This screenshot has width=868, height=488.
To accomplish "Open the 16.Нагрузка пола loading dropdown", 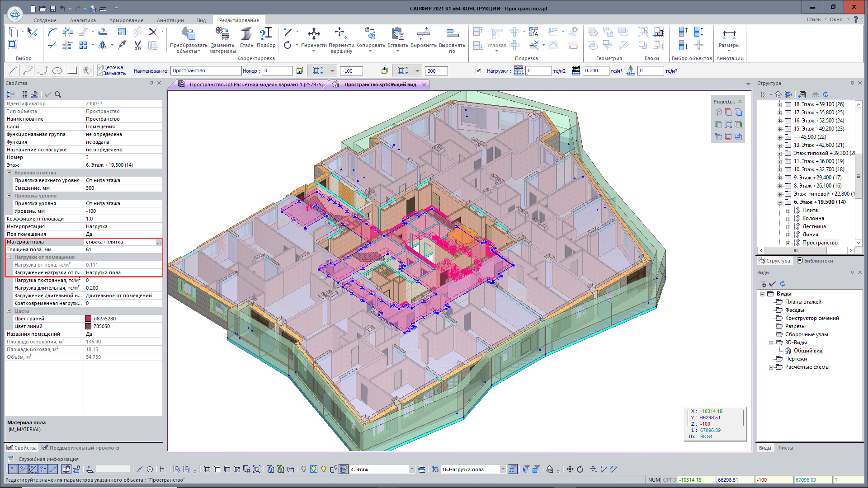I will point(503,469).
